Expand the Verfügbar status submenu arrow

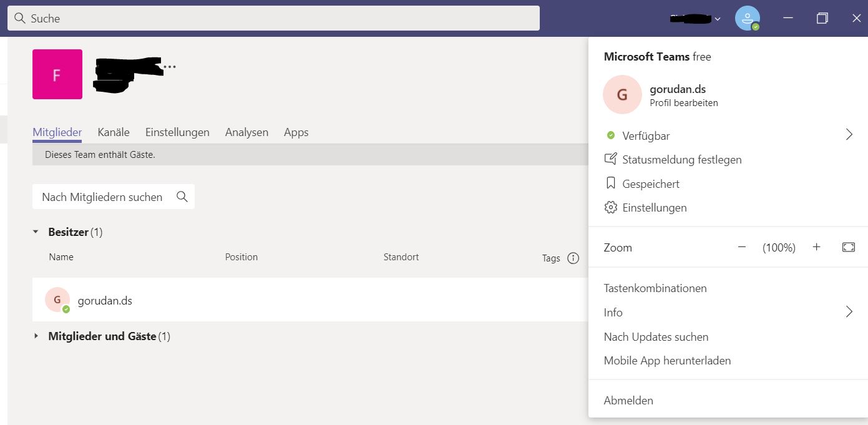(x=849, y=135)
